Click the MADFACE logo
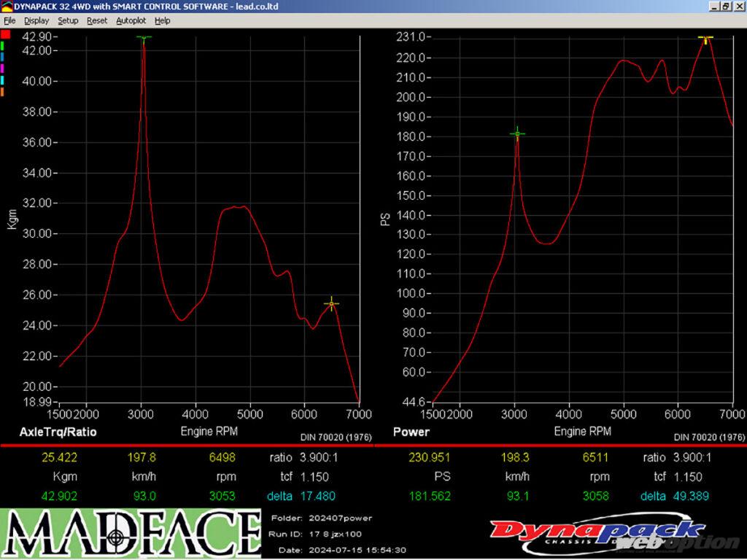The height and width of the screenshot is (560, 747). (130, 534)
